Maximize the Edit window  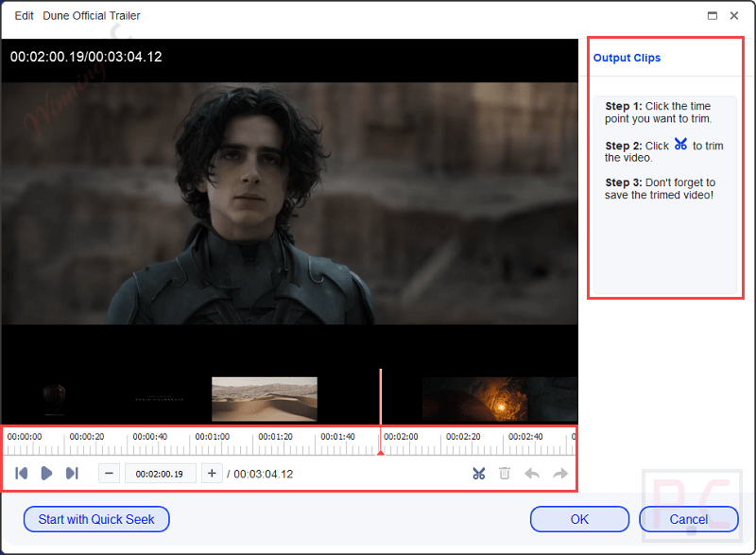coord(713,15)
